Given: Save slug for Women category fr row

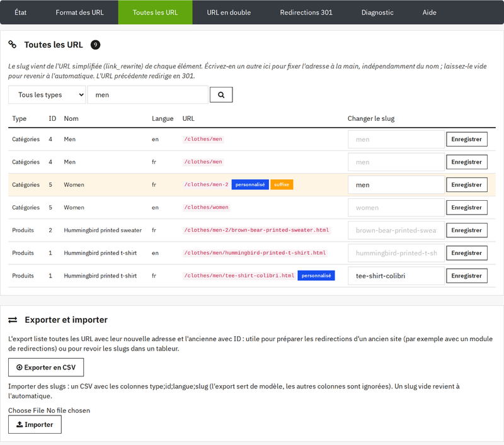Looking at the screenshot, I should click(466, 185).
